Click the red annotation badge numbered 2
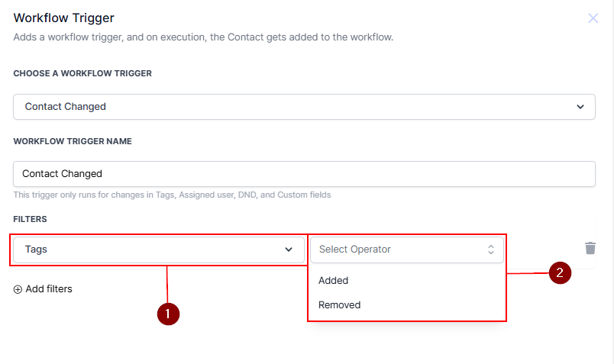The image size is (614, 364). pos(560,272)
